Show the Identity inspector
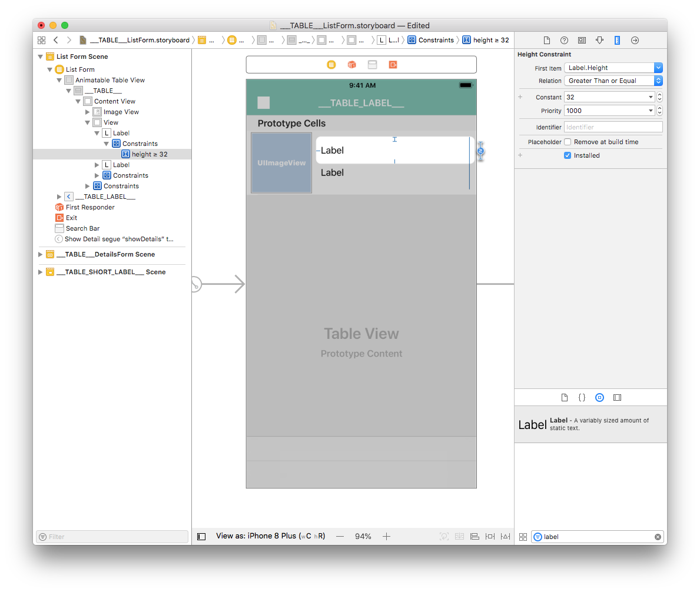The height and width of the screenshot is (592, 700). point(582,40)
